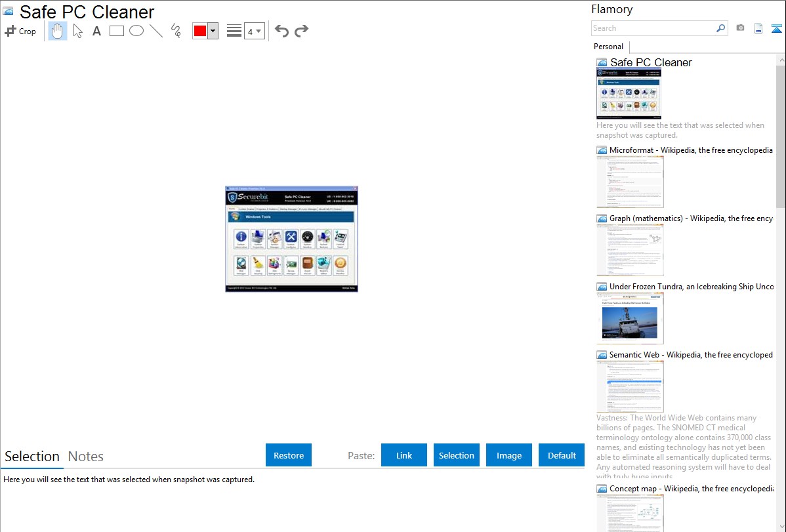The height and width of the screenshot is (532, 786).
Task: Paste snapshot as Image
Action: [x=509, y=455]
